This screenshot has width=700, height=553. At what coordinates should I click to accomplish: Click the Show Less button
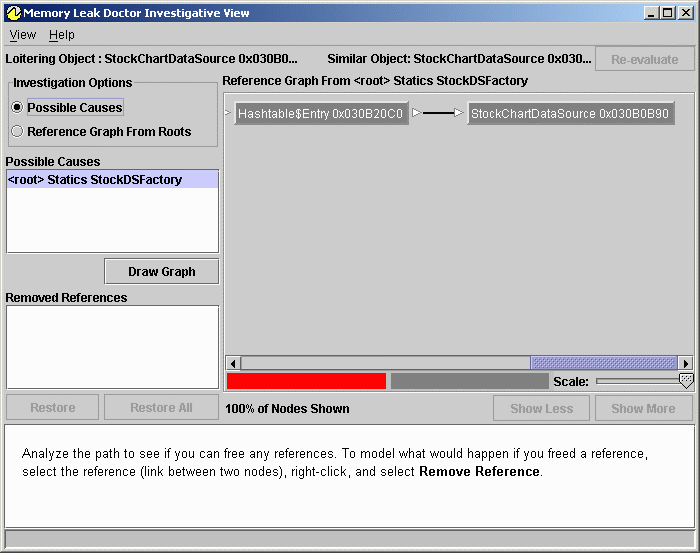point(541,408)
